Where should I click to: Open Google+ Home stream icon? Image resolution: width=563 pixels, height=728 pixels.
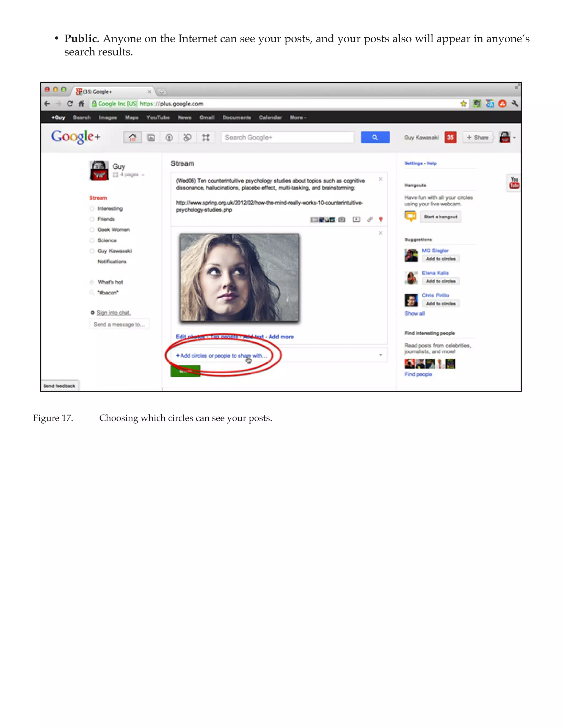(x=133, y=137)
